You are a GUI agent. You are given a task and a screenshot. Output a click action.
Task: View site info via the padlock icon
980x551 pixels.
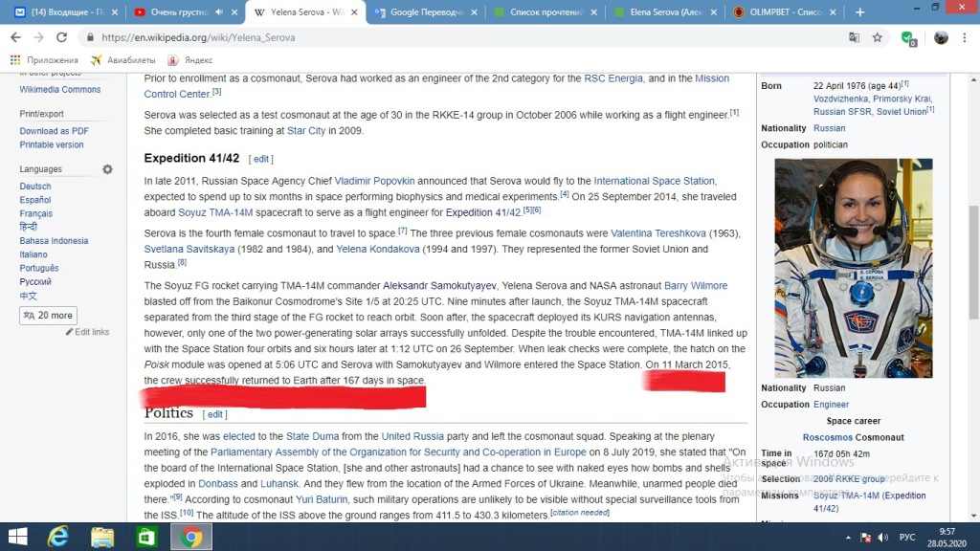click(x=91, y=37)
